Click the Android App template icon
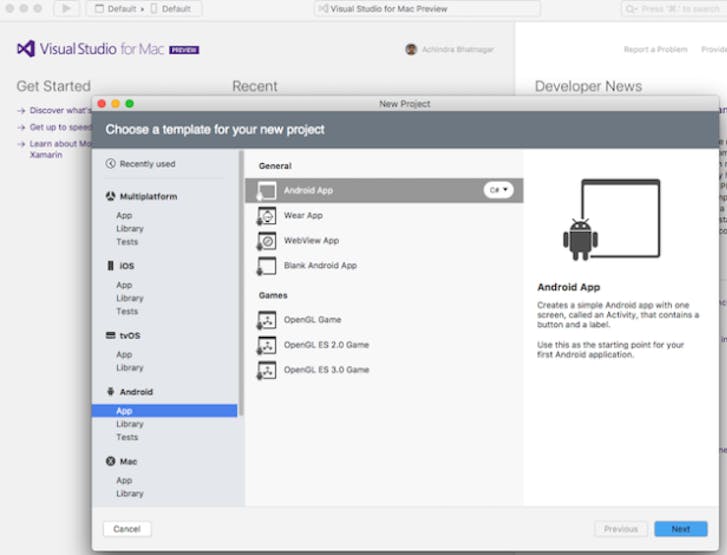 click(x=267, y=191)
